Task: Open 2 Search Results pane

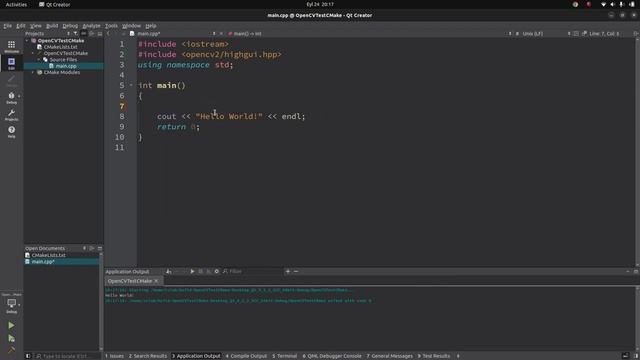Action: point(148,356)
